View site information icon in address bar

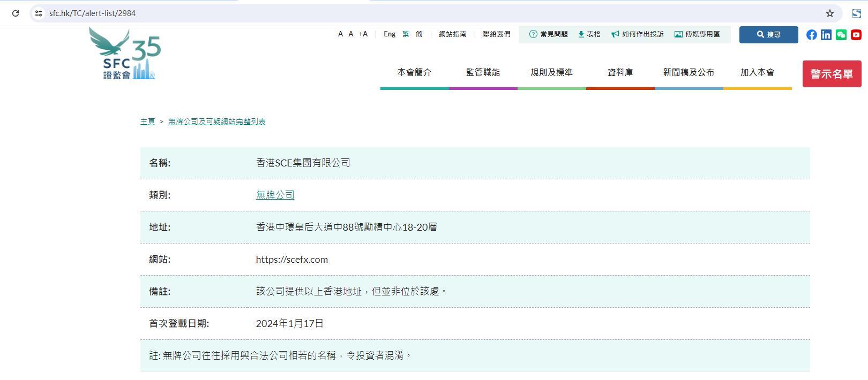tap(39, 13)
